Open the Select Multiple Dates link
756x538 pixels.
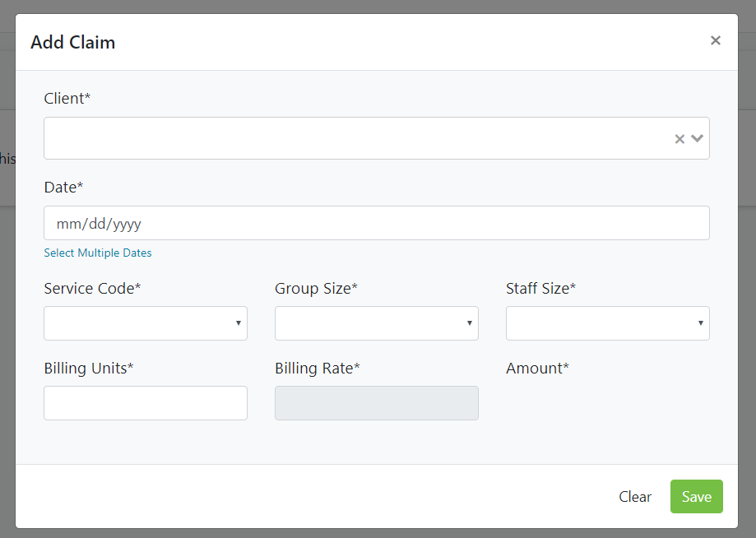(98, 253)
